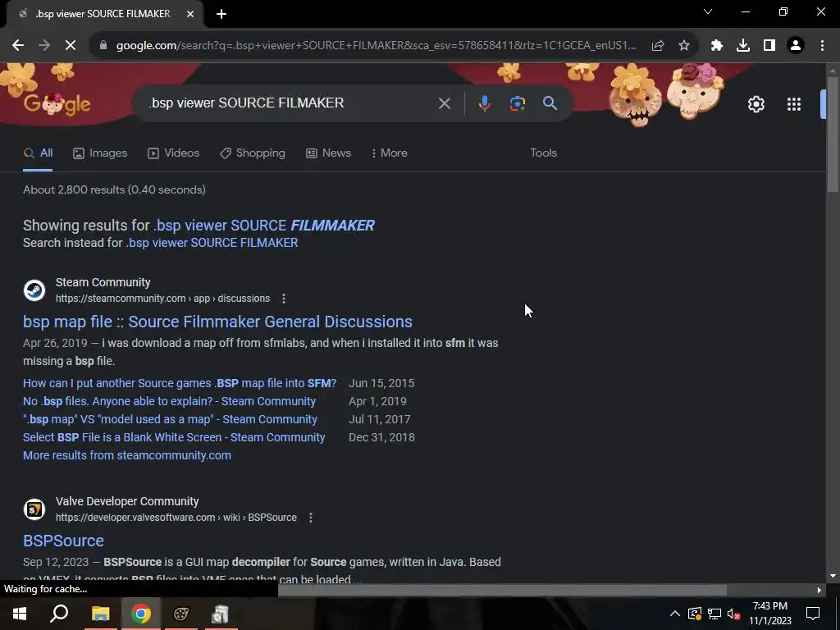Expand the More search filters
The width and height of the screenshot is (840, 630).
(389, 153)
